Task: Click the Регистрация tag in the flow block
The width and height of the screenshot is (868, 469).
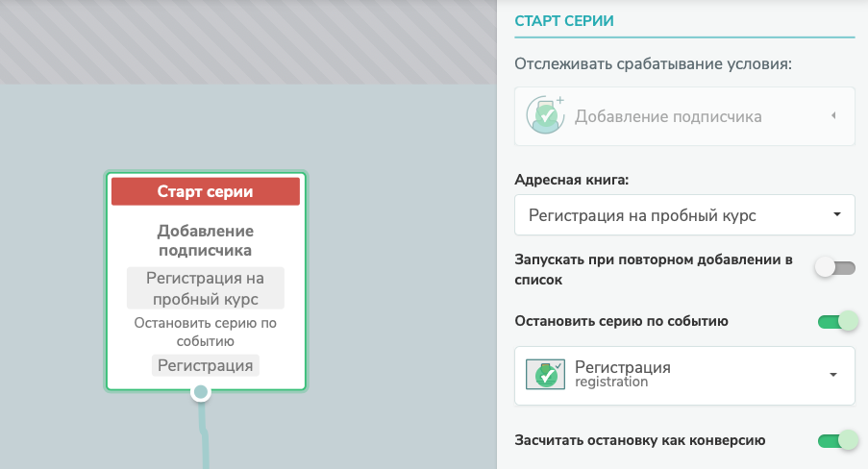Action: tap(206, 365)
